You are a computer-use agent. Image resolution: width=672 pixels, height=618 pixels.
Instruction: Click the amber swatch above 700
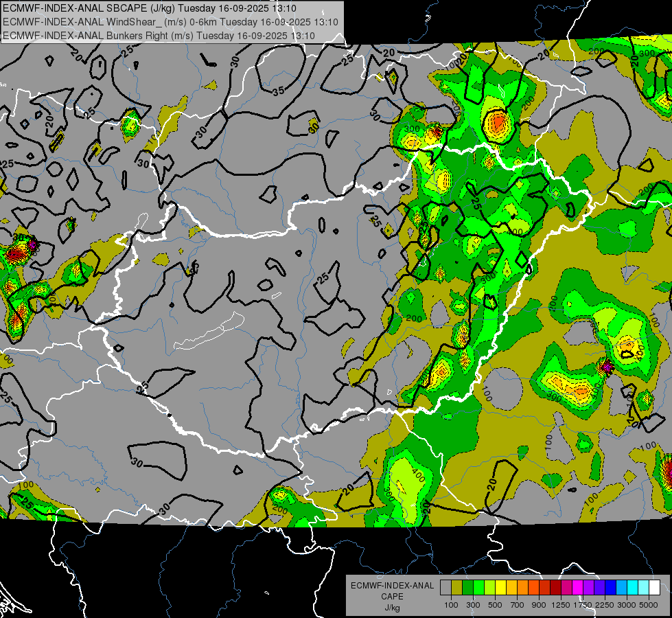(x=511, y=588)
